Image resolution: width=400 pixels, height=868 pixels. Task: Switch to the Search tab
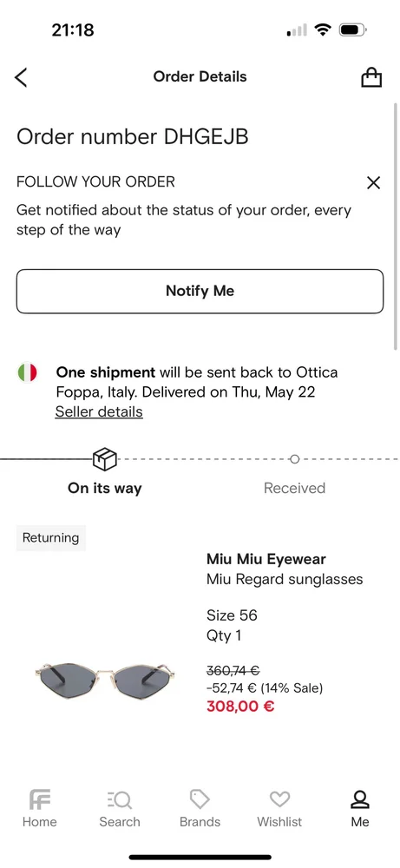click(x=120, y=809)
